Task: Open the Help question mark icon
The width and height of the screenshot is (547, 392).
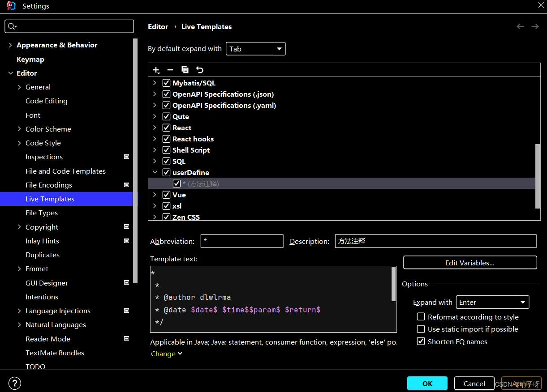Action: 15,383
